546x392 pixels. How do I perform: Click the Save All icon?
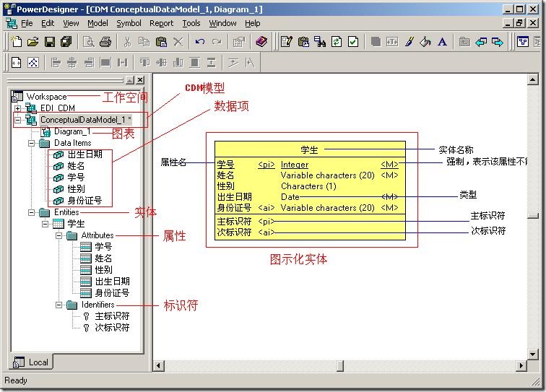(66, 42)
